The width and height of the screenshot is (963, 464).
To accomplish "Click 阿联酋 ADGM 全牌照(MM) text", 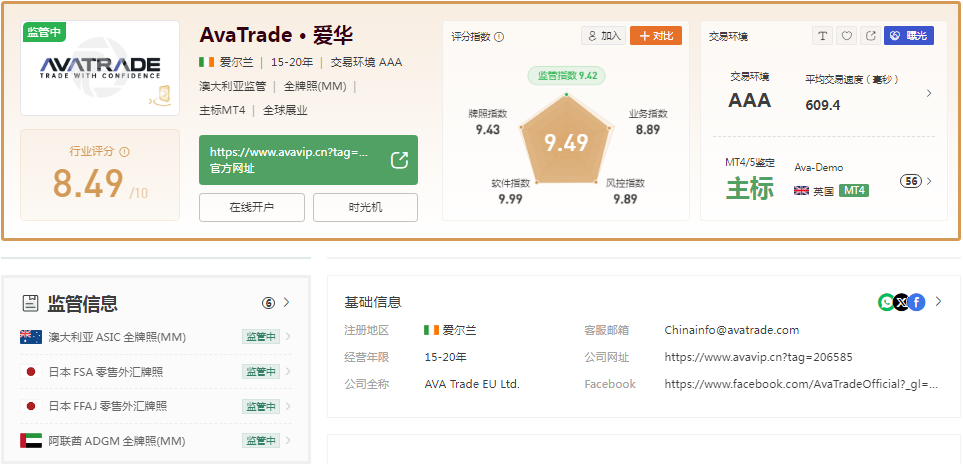I will click(x=117, y=441).
